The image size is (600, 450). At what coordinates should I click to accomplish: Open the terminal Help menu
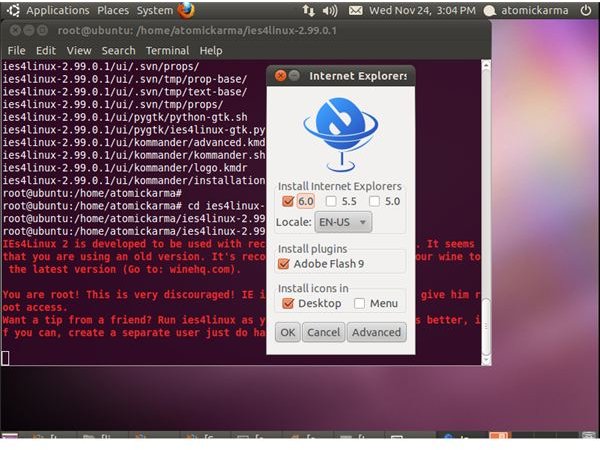coord(211,51)
